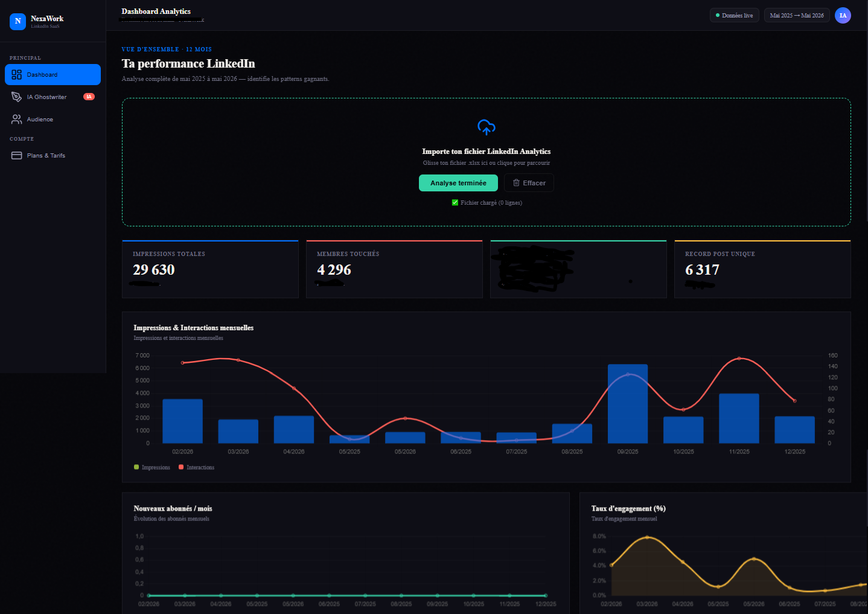Click the 09/2025 impressions bar

(628, 404)
